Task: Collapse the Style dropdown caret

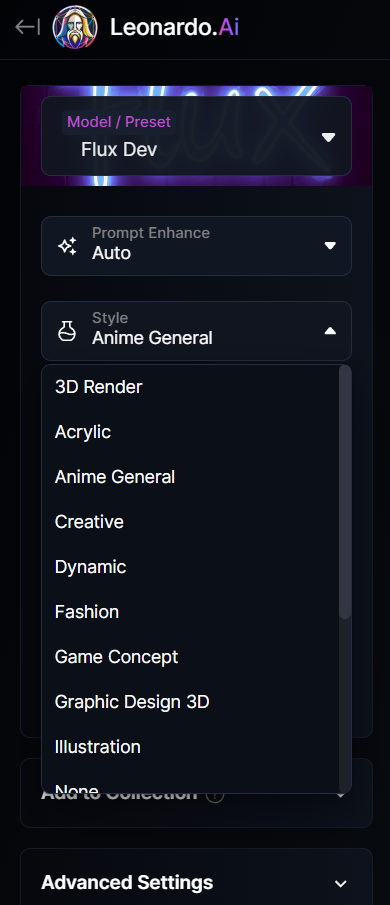Action: click(x=330, y=331)
